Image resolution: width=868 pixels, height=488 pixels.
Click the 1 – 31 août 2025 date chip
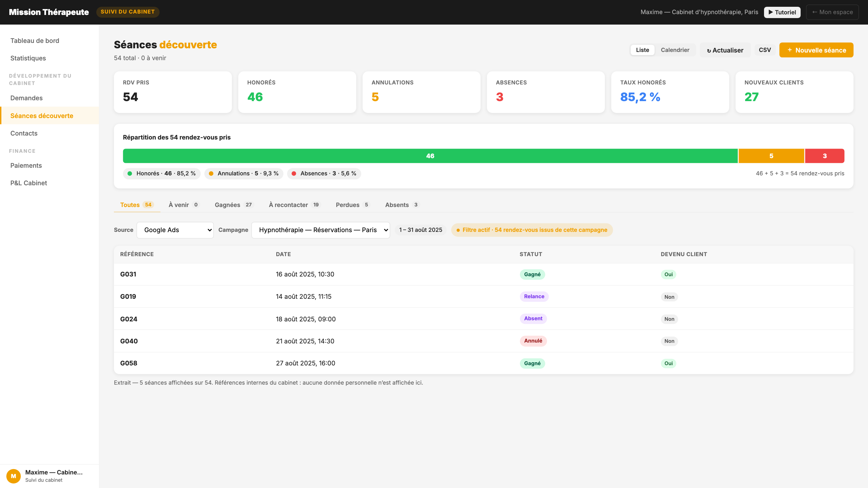click(x=420, y=230)
